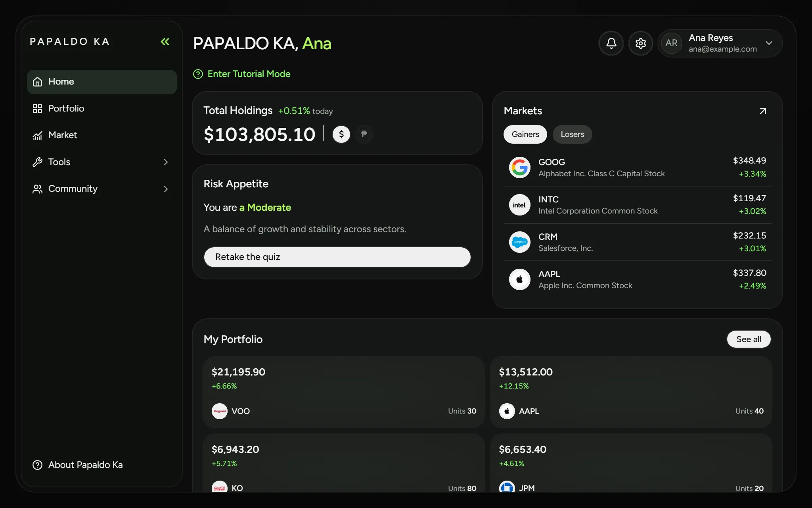Click the $103,805.10 total holdings value
This screenshot has width=812, height=508.
259,134
